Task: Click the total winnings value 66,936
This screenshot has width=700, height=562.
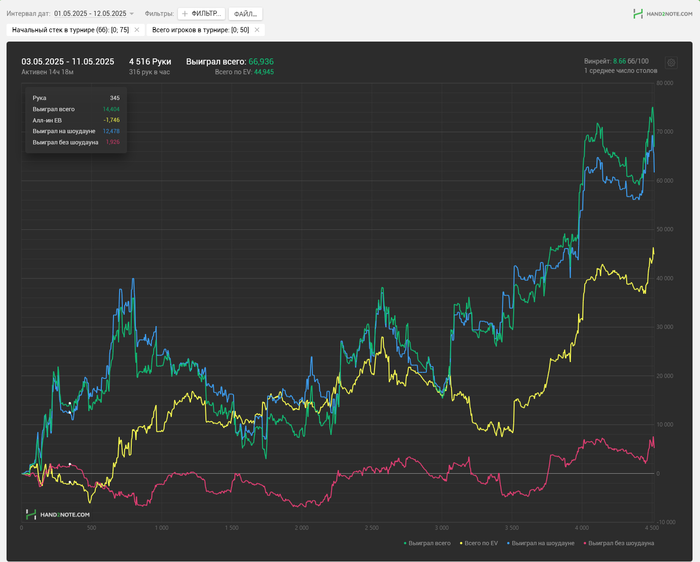Action: click(x=260, y=61)
